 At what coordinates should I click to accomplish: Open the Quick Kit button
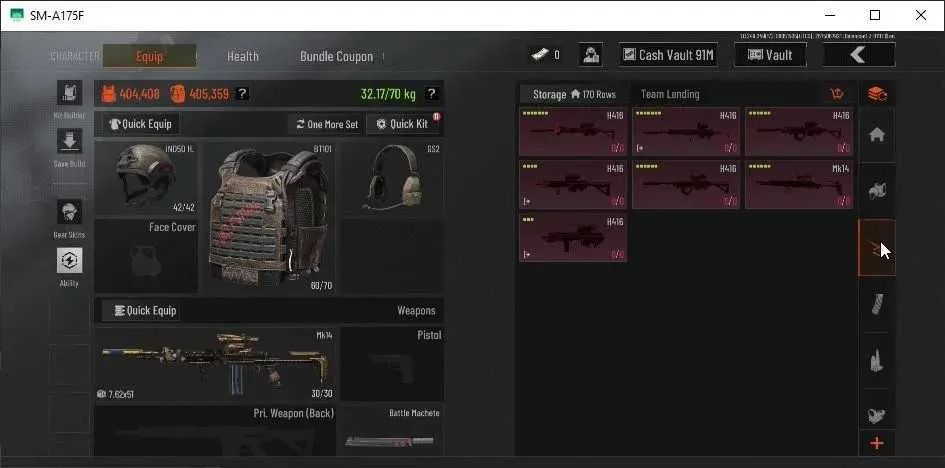[x=403, y=124]
